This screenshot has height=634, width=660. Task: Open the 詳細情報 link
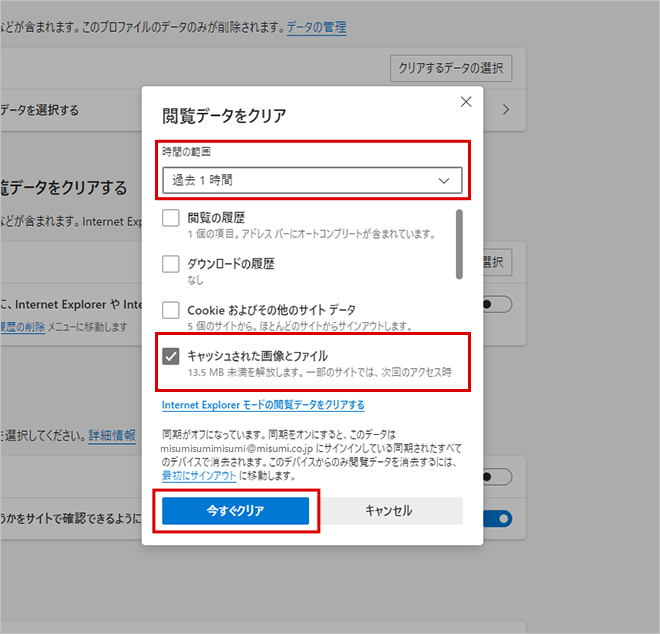click(112, 437)
